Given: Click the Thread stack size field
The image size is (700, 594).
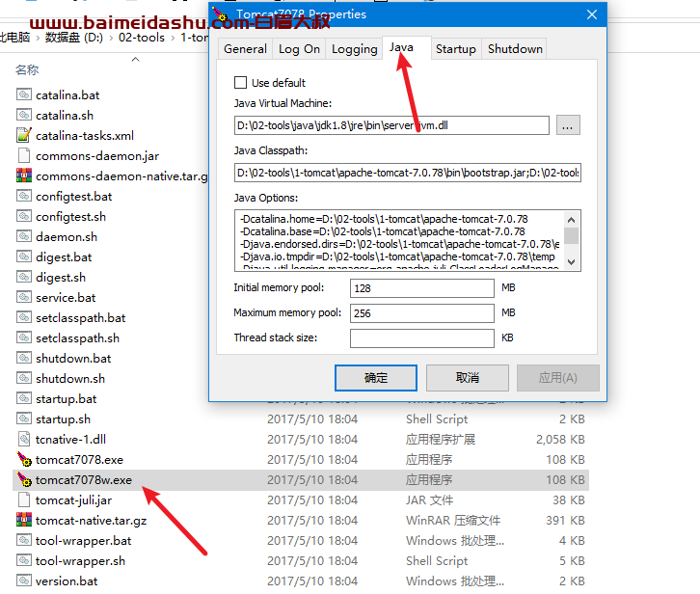Looking at the screenshot, I should (x=422, y=338).
